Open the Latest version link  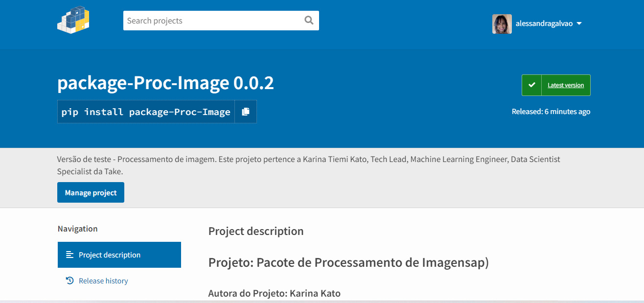(566, 85)
